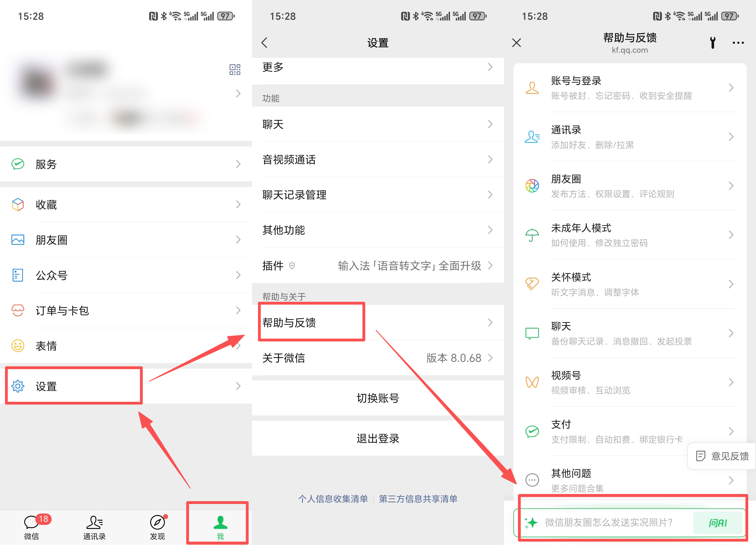Open the QR code icon on profile
756x545 pixels.
click(x=235, y=69)
